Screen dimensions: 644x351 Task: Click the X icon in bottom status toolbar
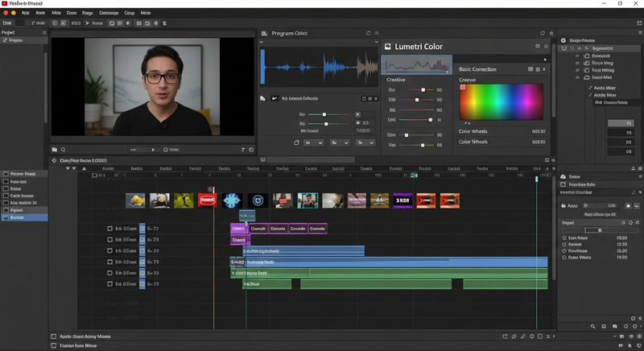coord(548,337)
